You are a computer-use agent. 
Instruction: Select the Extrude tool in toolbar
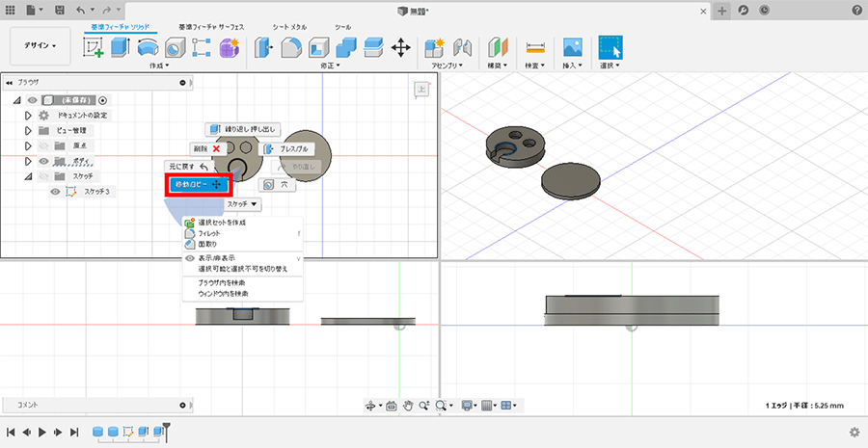pos(122,47)
